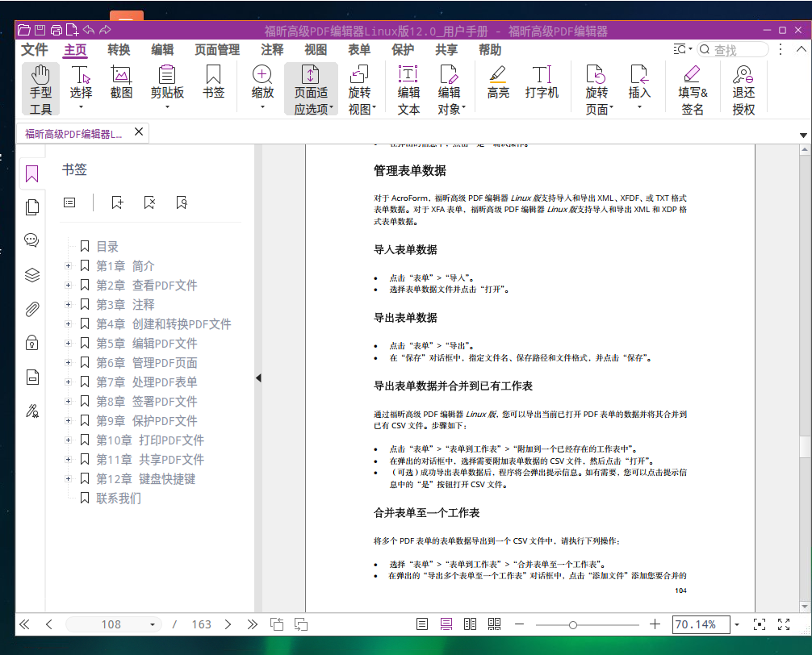Image resolution: width=812 pixels, height=655 pixels.
Task: Activate the Select tool (选择)
Action: click(81, 87)
